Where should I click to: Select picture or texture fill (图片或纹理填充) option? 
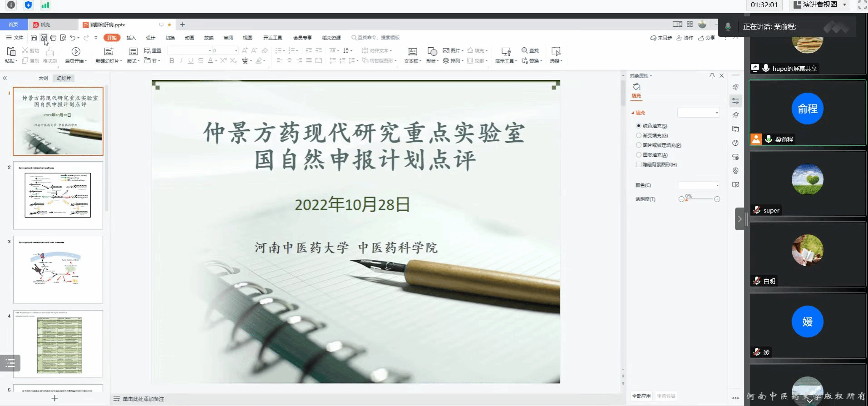[639, 145]
